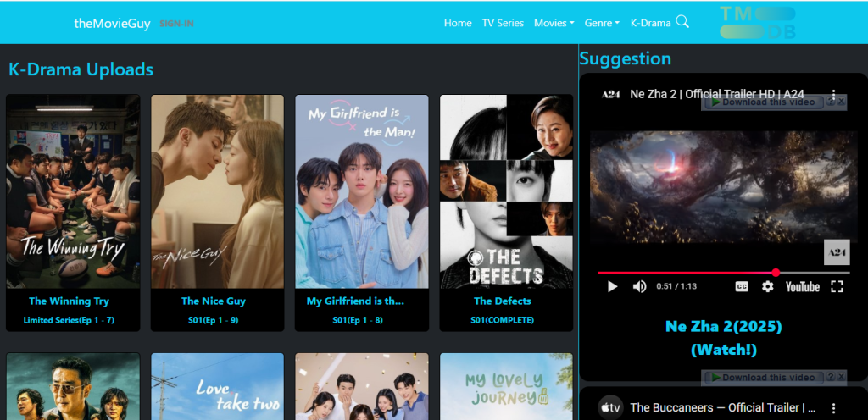Mute the trailer using the speaker icon
Viewport: 868px width, 420px height.
point(639,286)
